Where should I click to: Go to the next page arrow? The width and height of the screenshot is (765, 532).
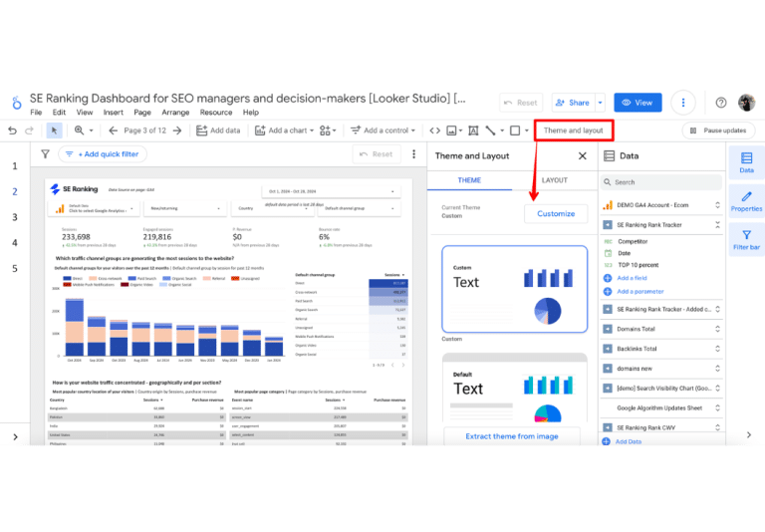[x=177, y=131]
